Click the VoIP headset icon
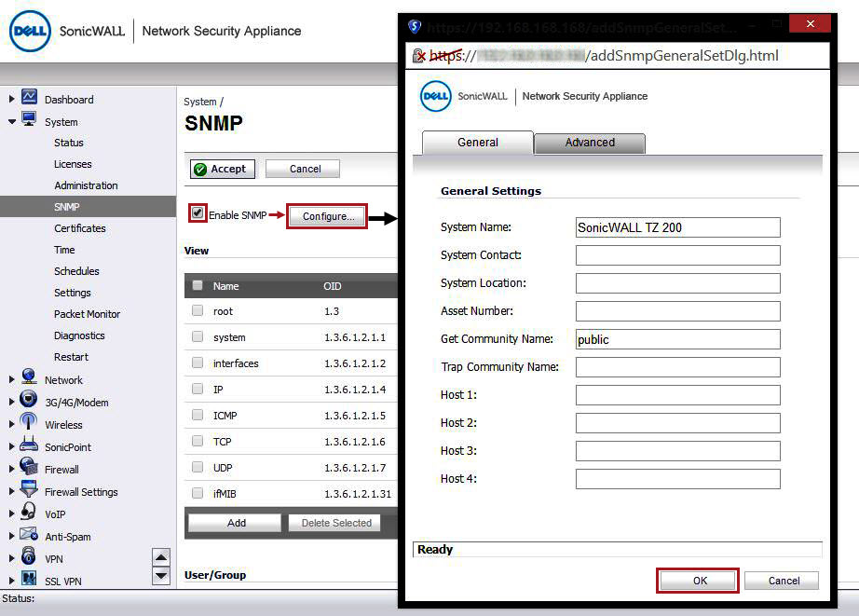This screenshot has width=859, height=616. click(x=28, y=513)
